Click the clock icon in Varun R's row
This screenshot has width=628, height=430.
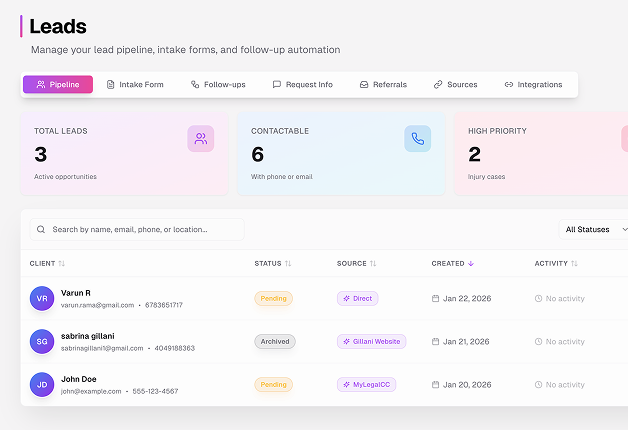pyautogui.click(x=538, y=298)
